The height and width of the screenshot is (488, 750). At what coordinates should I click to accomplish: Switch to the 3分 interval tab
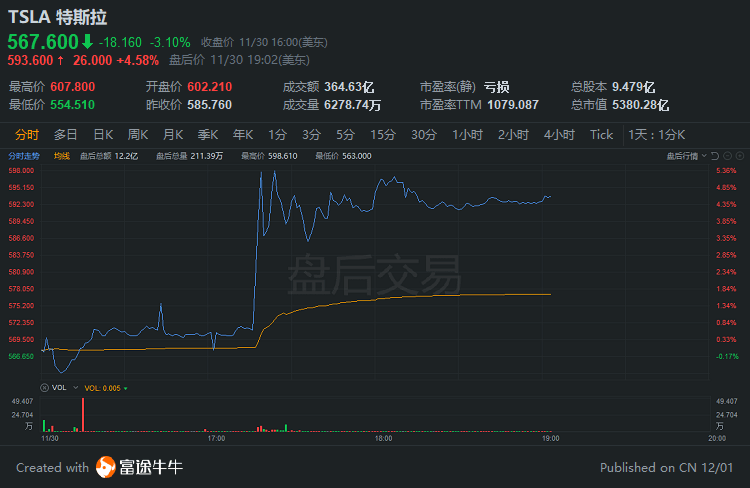[x=311, y=135]
